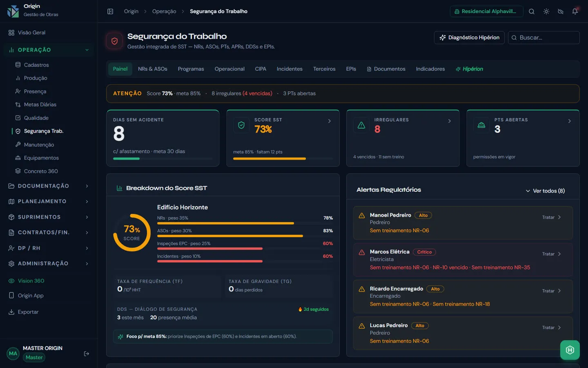Expand Ver todos (8) regulatory alerts
The width and height of the screenshot is (588, 368).
545,191
